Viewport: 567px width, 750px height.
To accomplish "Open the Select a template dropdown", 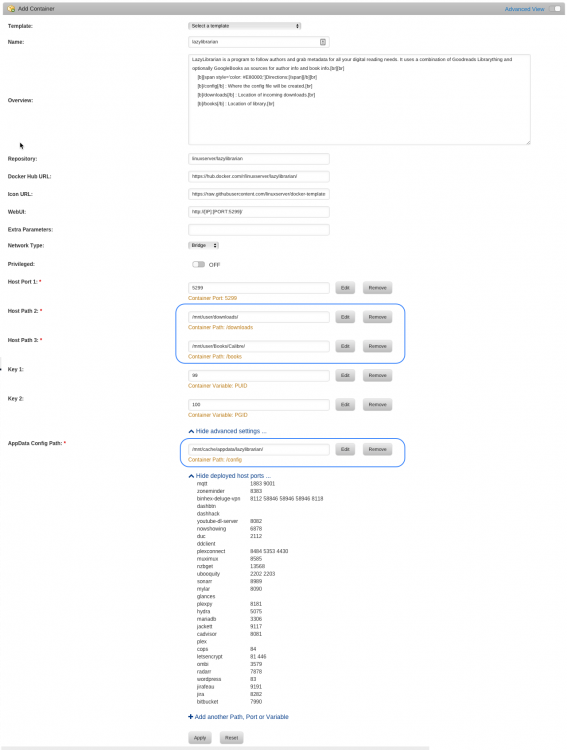I will pyautogui.click(x=245, y=26).
